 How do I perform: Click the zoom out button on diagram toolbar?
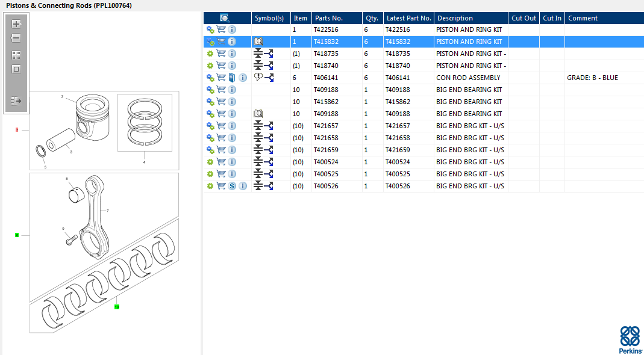[16, 38]
